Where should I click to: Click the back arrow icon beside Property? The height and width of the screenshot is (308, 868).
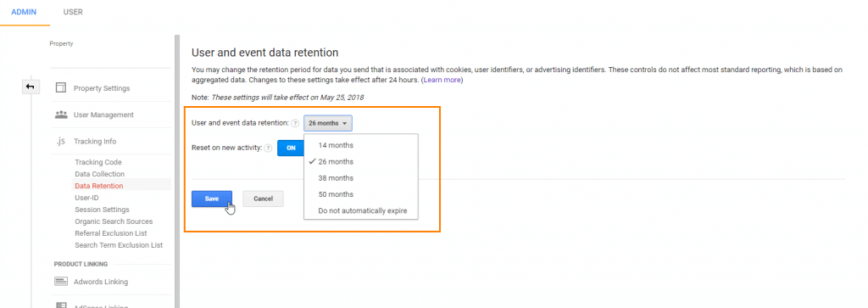(30, 87)
